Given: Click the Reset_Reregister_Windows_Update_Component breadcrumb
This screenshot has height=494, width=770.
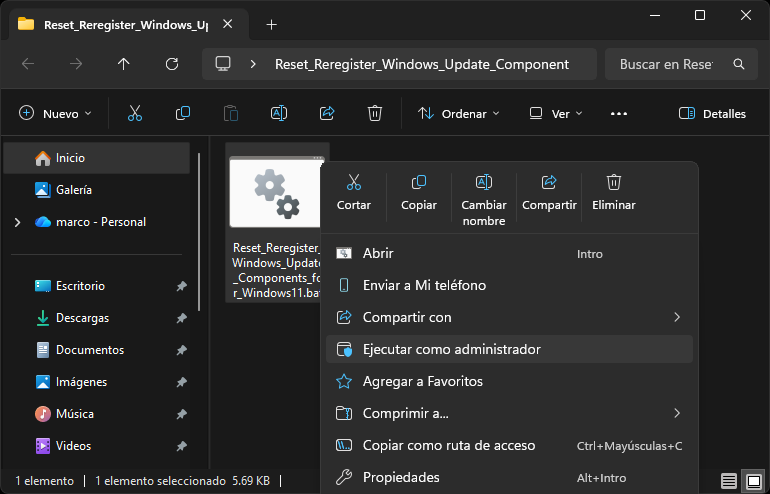Looking at the screenshot, I should point(422,64).
